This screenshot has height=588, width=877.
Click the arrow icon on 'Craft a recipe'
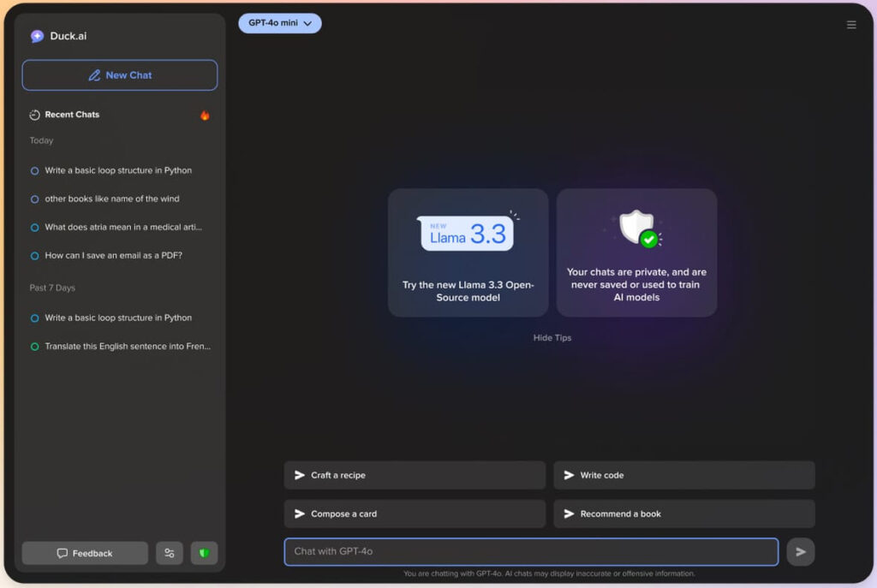(300, 475)
